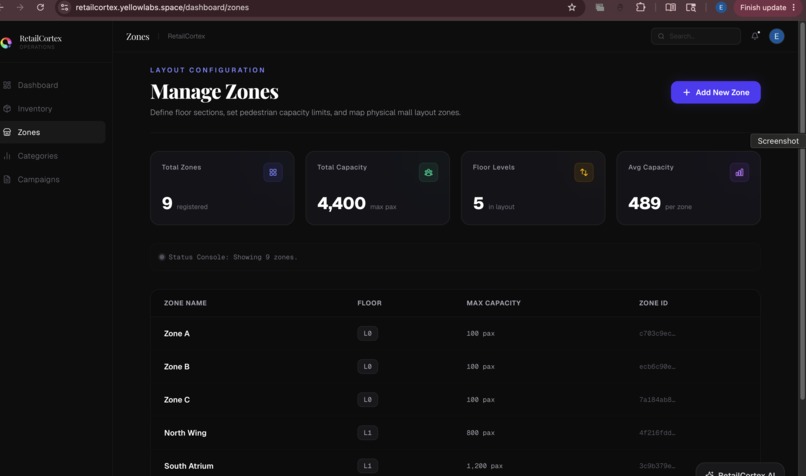Click the Zone C row name

[x=177, y=399]
